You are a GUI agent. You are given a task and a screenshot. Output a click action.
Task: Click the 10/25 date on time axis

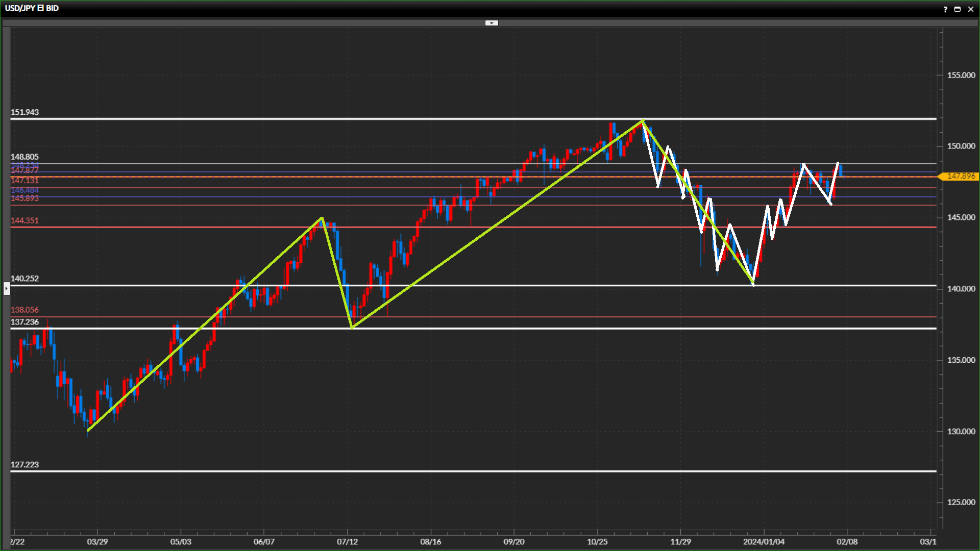pos(597,542)
